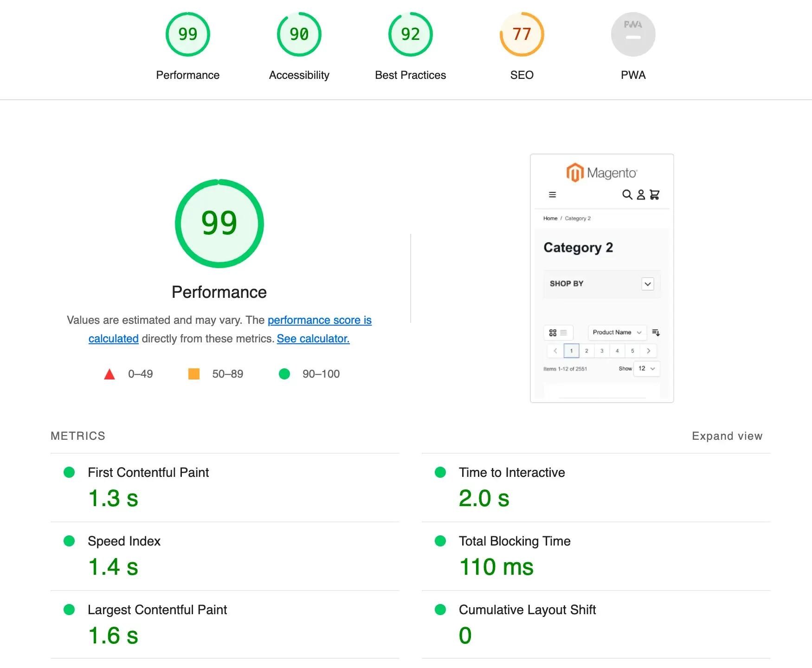The height and width of the screenshot is (668, 812).
Task: Open the Show 12 items-per-page dropdown
Action: (x=646, y=369)
